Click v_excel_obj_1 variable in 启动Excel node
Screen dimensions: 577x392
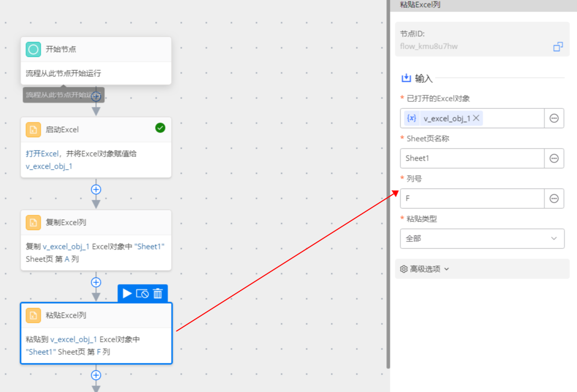click(49, 166)
